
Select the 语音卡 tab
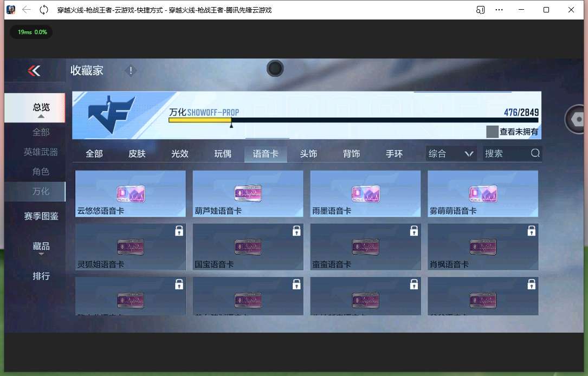(266, 154)
